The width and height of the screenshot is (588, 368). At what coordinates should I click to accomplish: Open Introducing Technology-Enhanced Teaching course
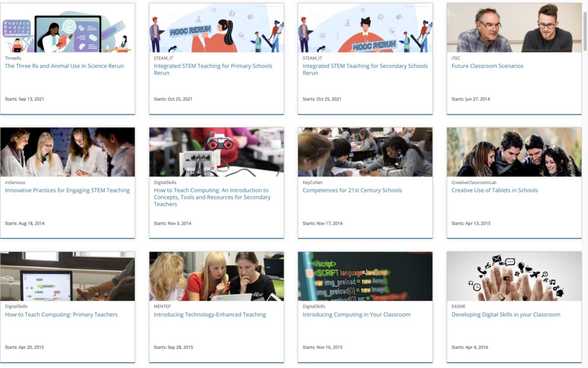coord(210,315)
